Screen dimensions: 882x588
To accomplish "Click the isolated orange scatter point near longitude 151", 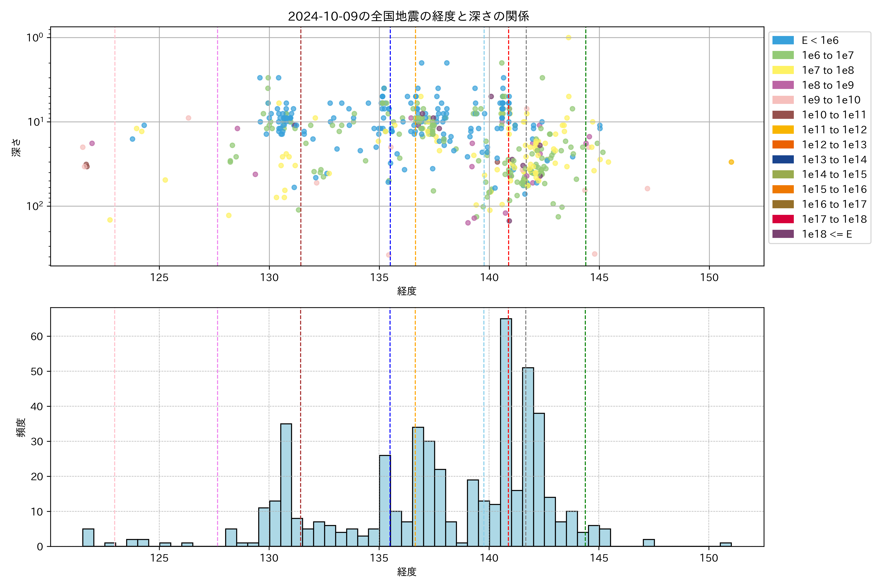I will [731, 162].
